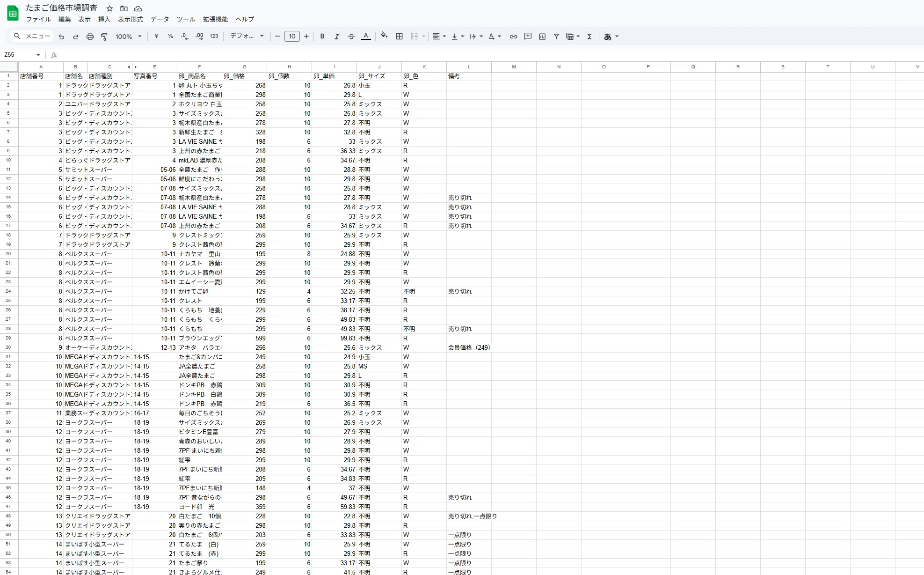Select the 卵_価格 header cell
The height and width of the screenshot is (575, 924).
(244, 76)
